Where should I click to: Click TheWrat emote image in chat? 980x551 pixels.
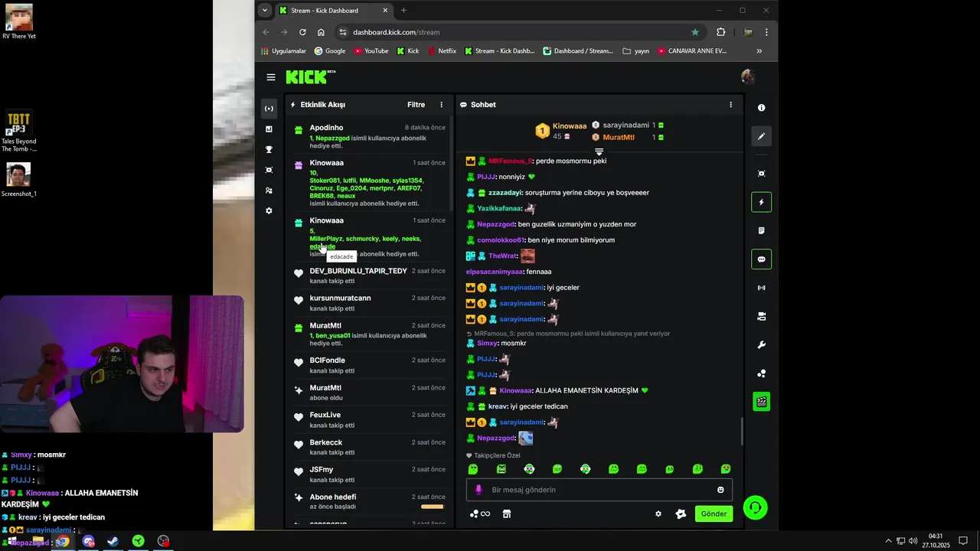(528, 256)
